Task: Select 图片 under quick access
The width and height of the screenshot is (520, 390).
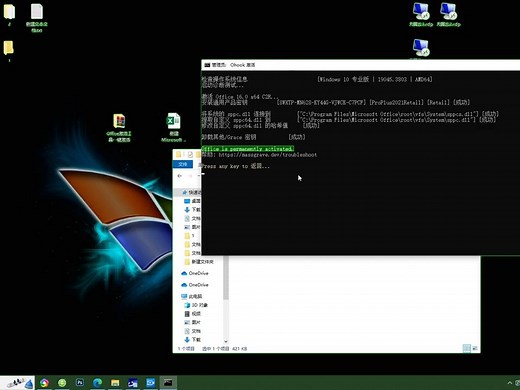Action: coord(192,227)
